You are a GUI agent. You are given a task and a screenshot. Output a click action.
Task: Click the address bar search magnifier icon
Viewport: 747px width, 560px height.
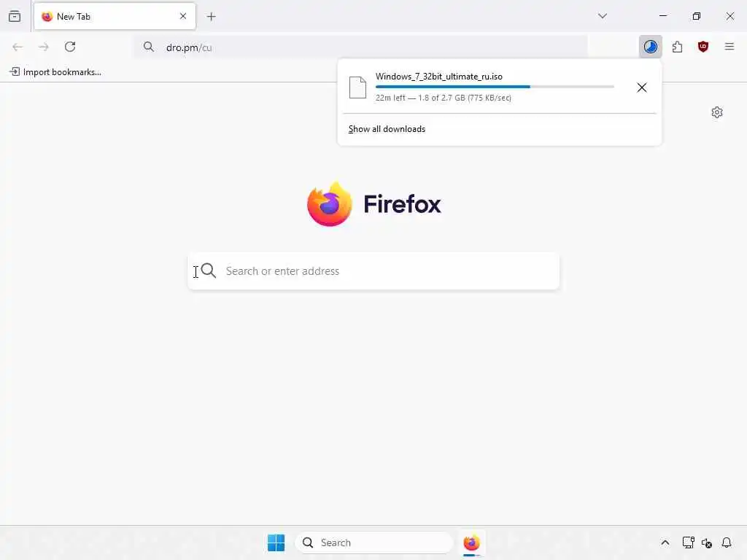[x=149, y=47]
